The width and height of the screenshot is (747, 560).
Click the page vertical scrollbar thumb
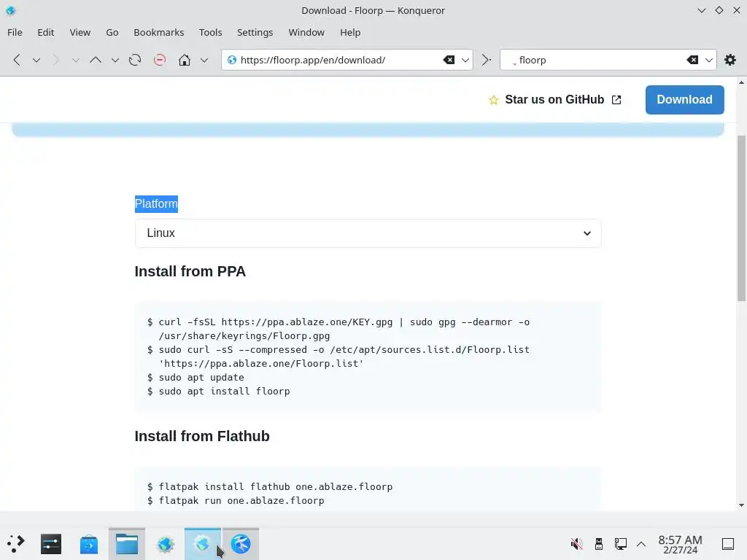[741, 218]
